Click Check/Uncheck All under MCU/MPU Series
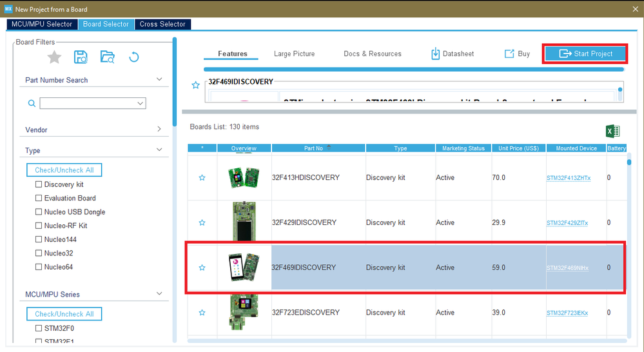This screenshot has width=644, height=352. tap(64, 314)
